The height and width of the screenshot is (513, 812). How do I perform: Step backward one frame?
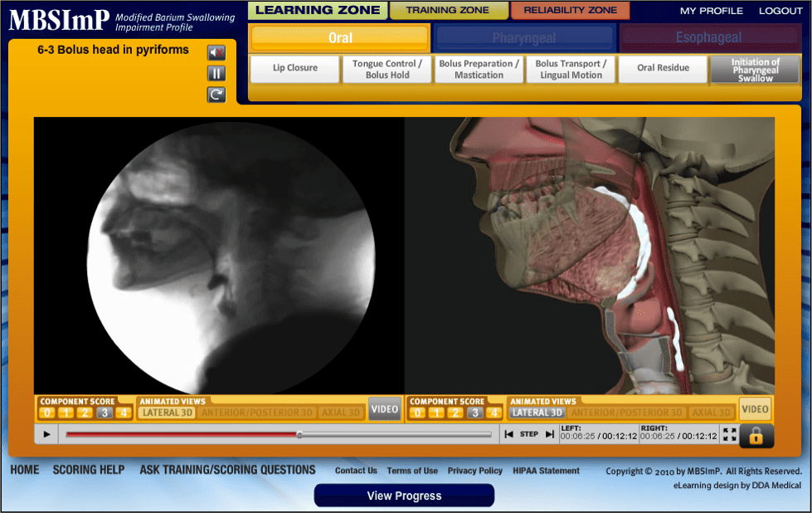click(x=509, y=434)
